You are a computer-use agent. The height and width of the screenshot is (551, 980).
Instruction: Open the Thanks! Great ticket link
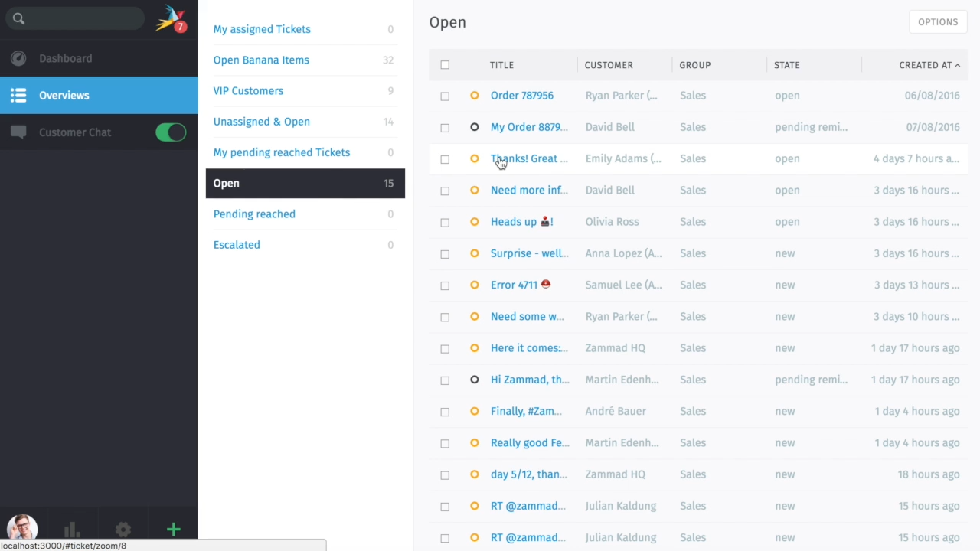tap(529, 158)
